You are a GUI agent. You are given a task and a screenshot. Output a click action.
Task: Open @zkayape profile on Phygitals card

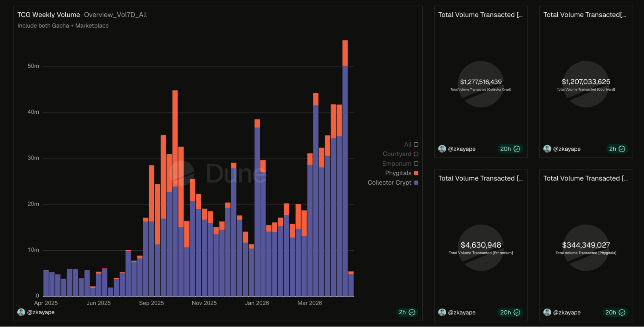pos(567,312)
